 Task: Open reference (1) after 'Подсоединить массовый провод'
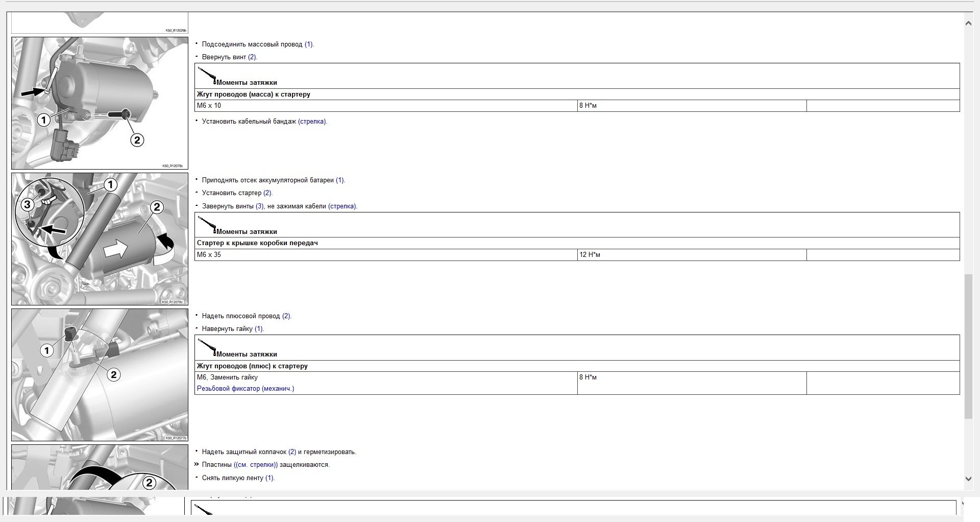click(309, 44)
